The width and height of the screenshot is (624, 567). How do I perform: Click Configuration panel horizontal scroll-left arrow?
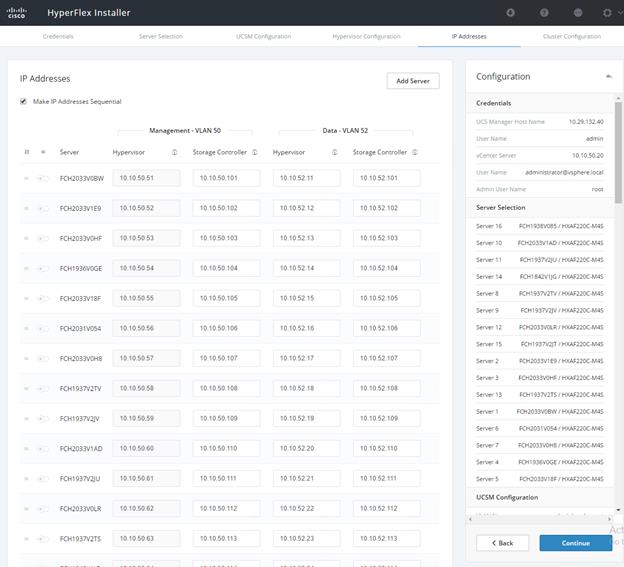click(470, 519)
